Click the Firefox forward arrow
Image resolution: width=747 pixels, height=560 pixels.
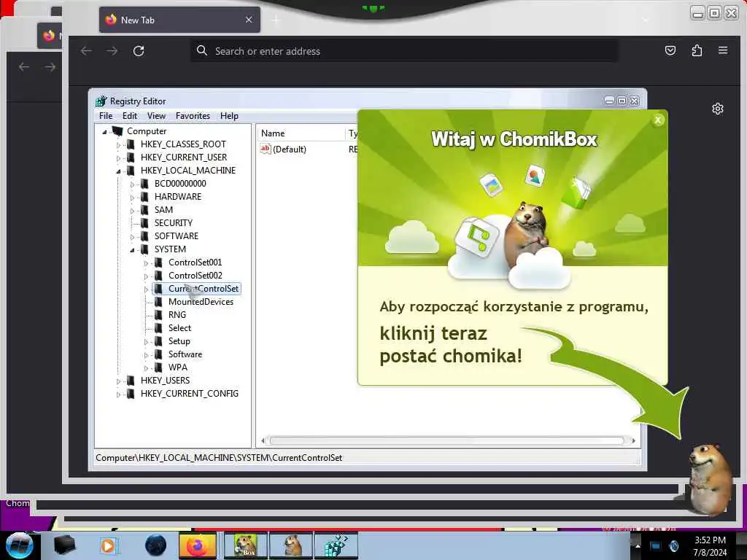pyautogui.click(x=112, y=51)
